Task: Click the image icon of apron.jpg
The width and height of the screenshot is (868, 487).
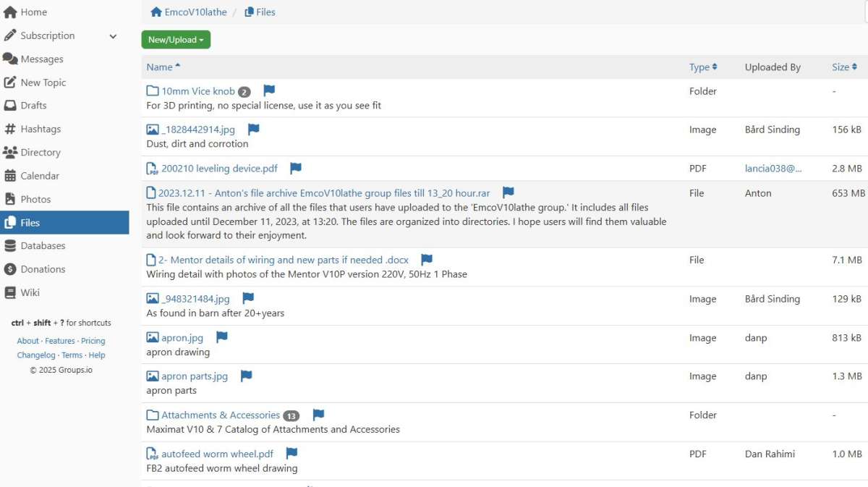Action: 153,337
